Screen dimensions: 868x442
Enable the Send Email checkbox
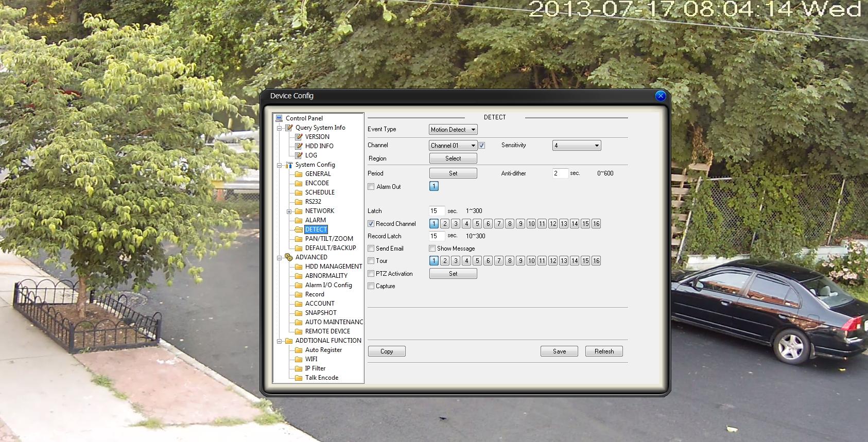[371, 249]
